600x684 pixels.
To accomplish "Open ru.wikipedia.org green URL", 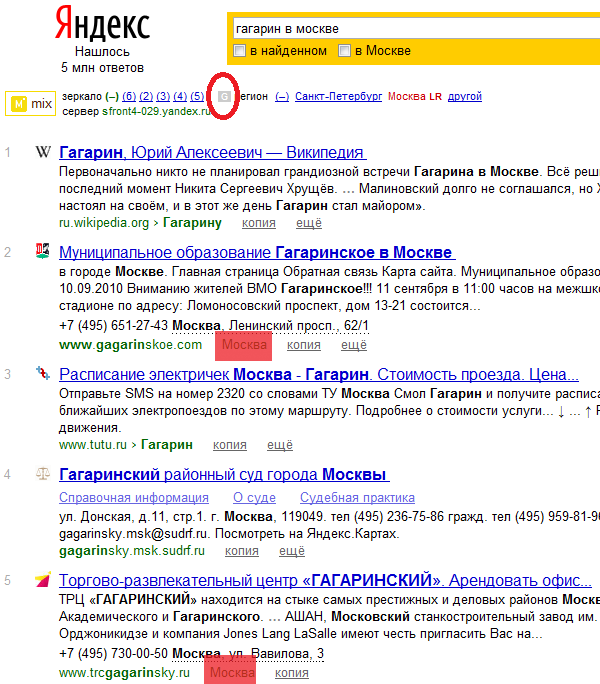I will 104,223.
